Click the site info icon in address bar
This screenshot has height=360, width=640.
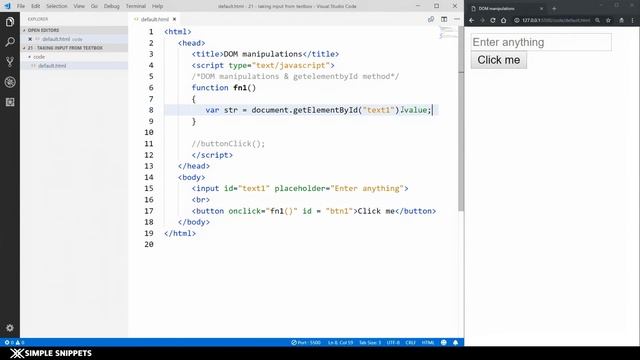(x=517, y=20)
